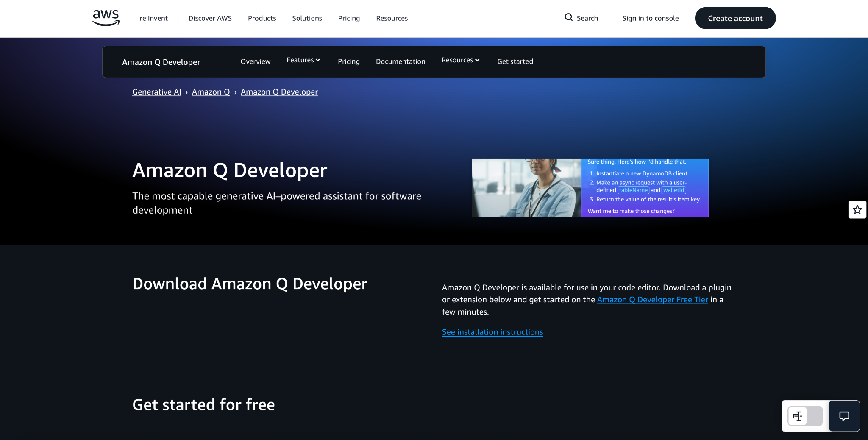868x440 pixels.
Task: Click the Search magnifier icon
Action: 569,17
